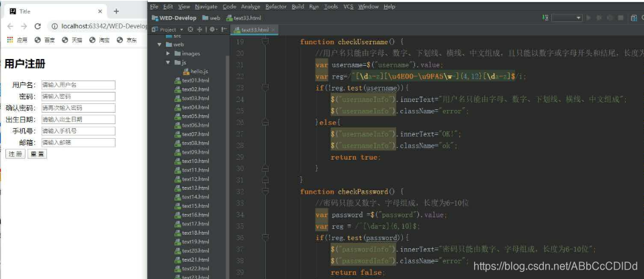Open the Edit menu
Viewport: 644px width, 279px height.
(x=168, y=7)
